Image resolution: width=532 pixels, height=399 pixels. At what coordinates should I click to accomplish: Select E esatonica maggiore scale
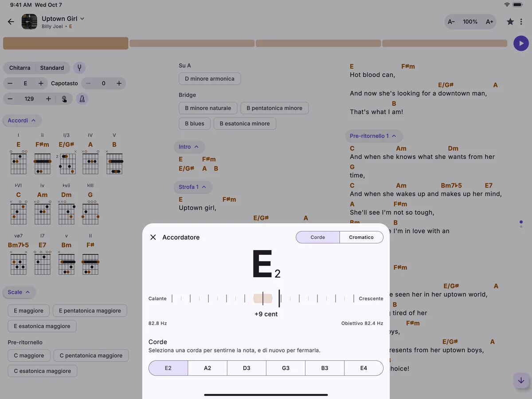(x=42, y=326)
